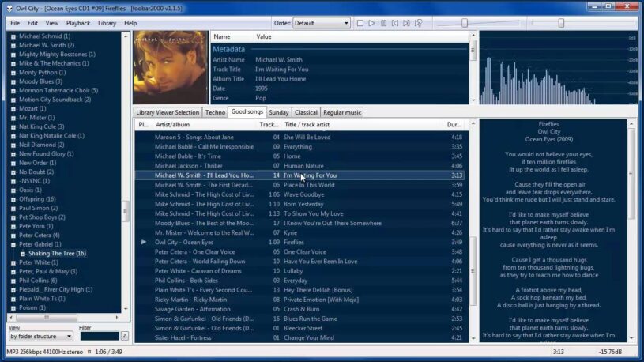Sort by the Artist/album column header
The image size is (644, 362).
205,125
